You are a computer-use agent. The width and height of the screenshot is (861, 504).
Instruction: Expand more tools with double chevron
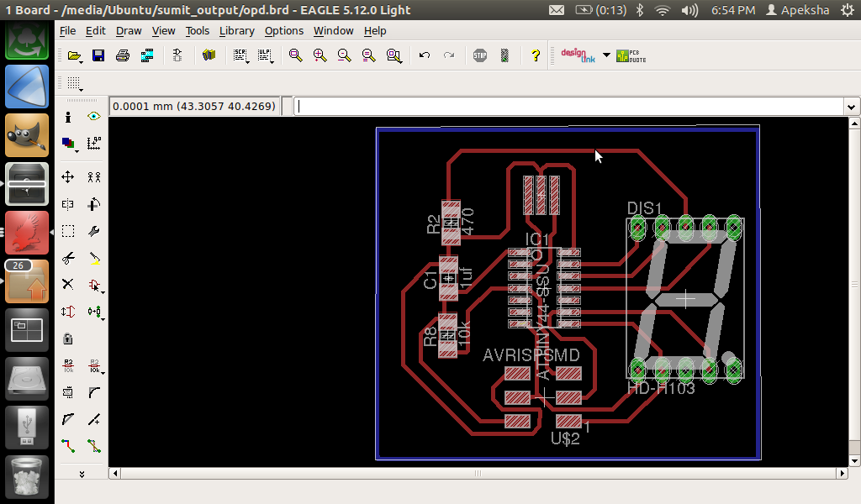click(82, 475)
